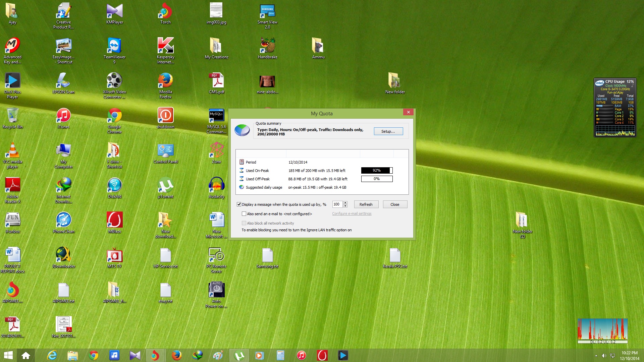Click the Period row in quota table
Image resolution: width=644 pixels, height=362 pixels.
point(322,162)
